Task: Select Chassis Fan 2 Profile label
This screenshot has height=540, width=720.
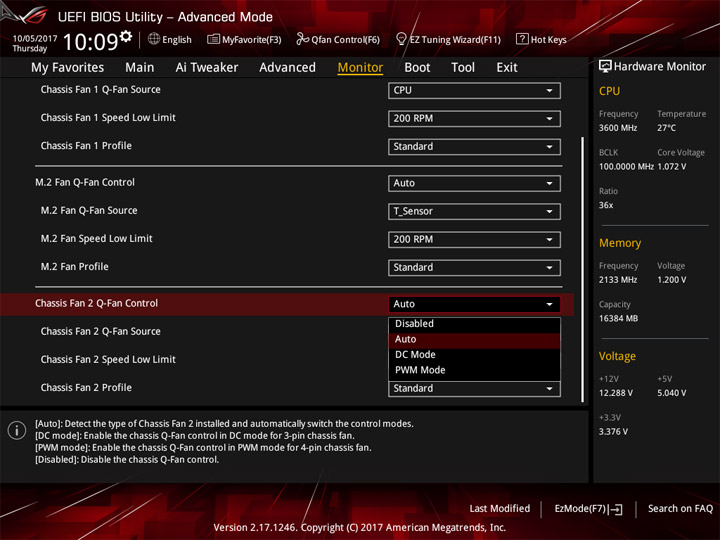Action: (x=86, y=387)
